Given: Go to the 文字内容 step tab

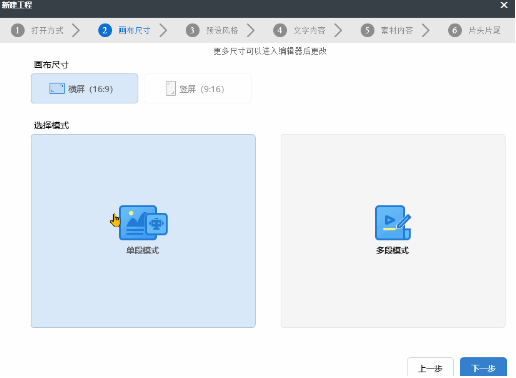Looking at the screenshot, I should (300, 30).
